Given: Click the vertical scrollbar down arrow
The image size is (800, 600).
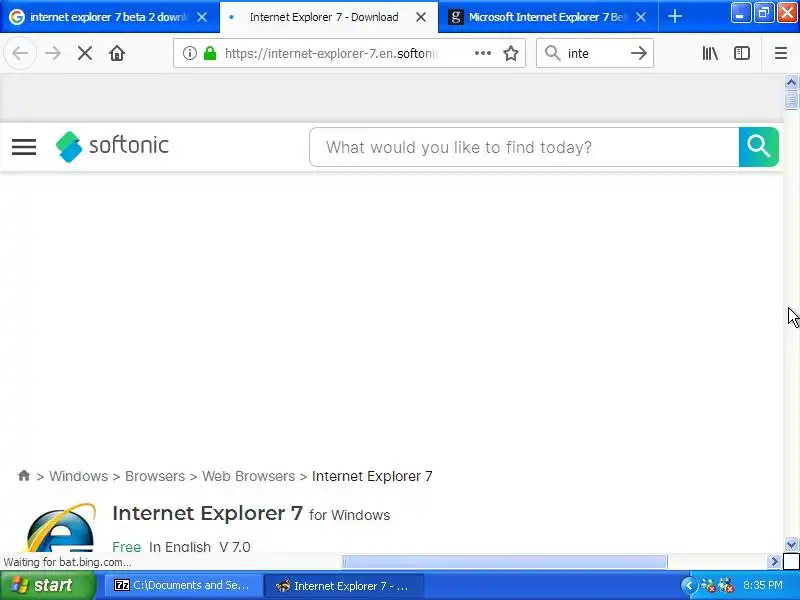Looking at the screenshot, I should (791, 544).
